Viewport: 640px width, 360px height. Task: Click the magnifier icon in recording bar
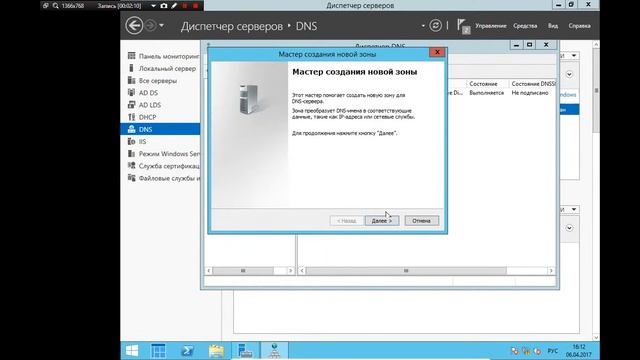pyautogui.click(x=56, y=6)
